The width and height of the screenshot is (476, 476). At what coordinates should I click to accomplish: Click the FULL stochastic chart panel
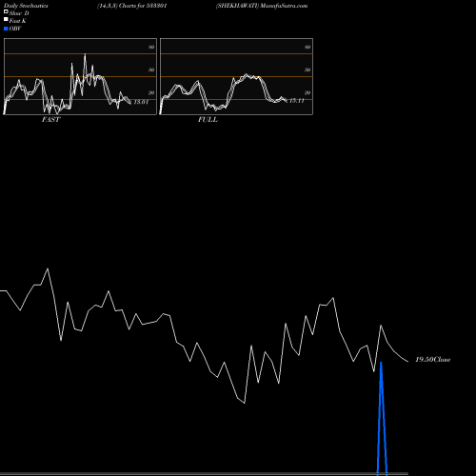(236, 76)
